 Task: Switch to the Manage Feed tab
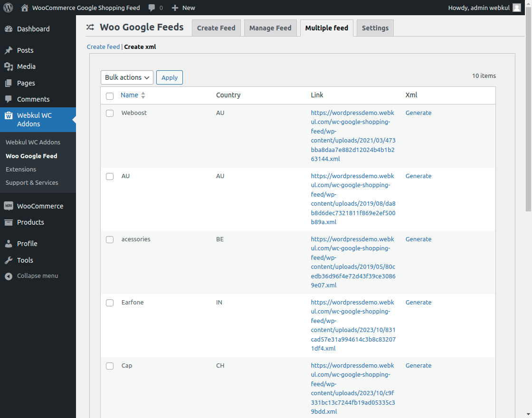coord(270,28)
